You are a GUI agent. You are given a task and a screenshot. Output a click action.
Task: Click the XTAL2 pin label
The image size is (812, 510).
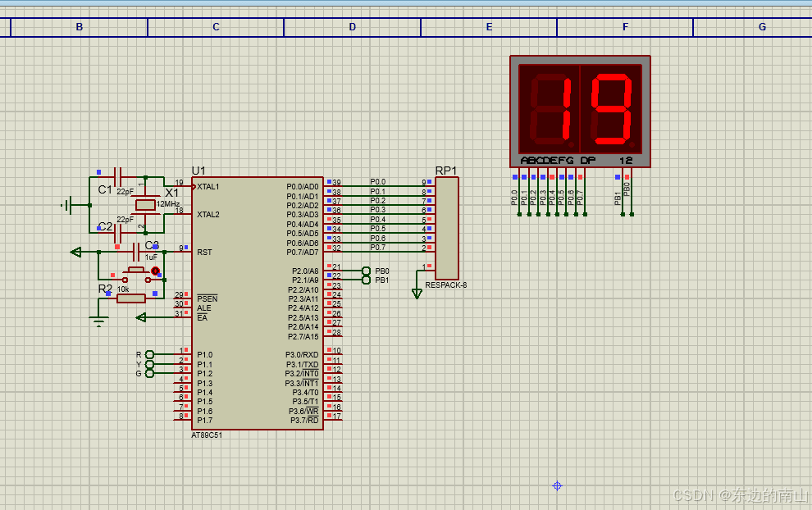208,214
